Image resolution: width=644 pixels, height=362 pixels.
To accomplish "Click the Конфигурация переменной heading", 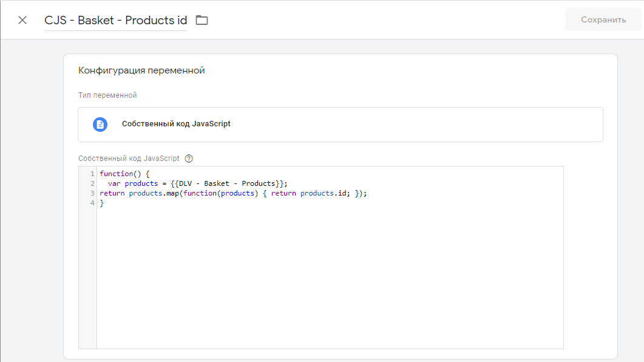I will tap(141, 70).
